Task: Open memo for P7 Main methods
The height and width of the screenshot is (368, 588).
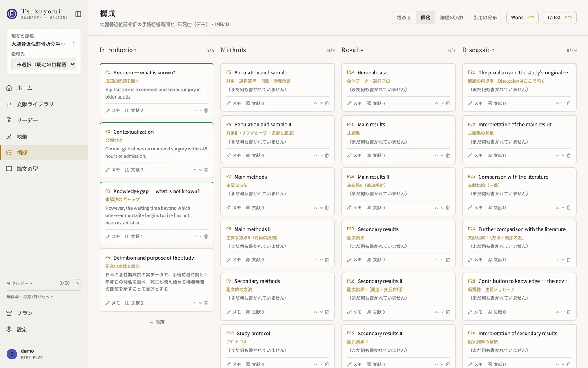Action: 234,208
